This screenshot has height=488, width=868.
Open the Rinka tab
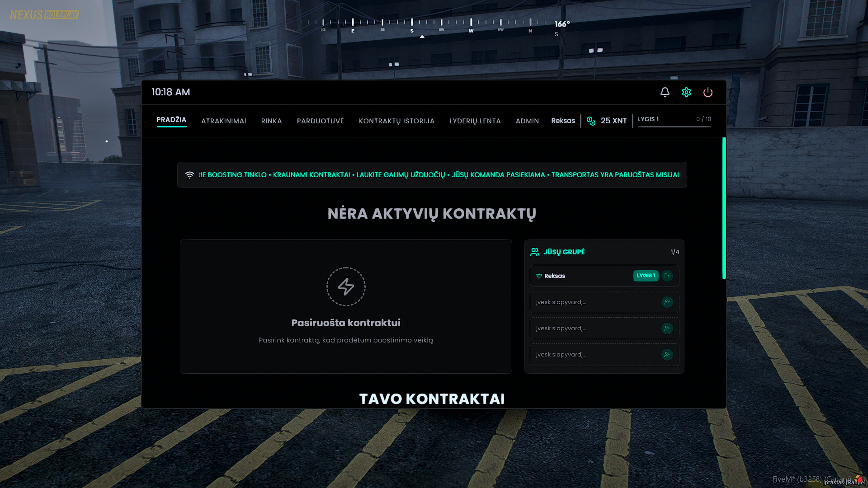271,121
